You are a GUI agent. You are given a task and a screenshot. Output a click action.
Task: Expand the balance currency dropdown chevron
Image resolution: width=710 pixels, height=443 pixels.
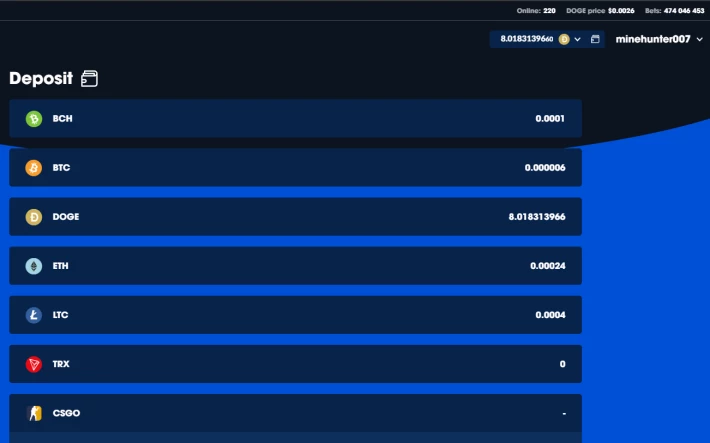pyautogui.click(x=577, y=39)
